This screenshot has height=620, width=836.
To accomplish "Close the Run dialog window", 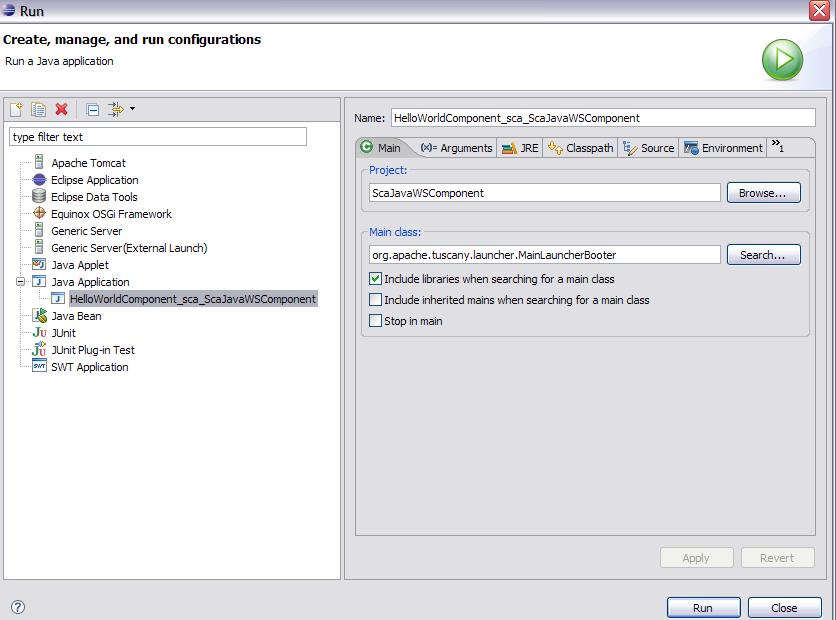I will [x=818, y=10].
